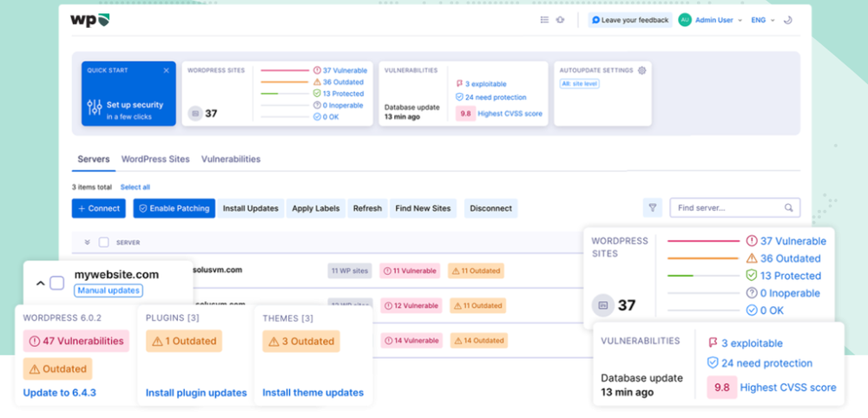Click Install Updates button
The image size is (868, 418).
tap(250, 208)
